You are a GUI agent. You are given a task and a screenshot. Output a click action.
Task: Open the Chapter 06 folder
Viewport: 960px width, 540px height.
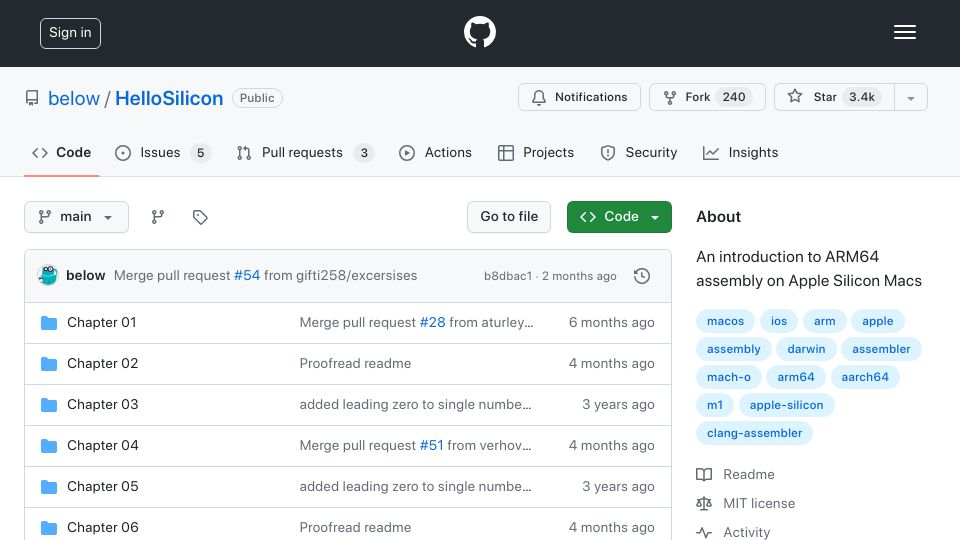click(x=102, y=528)
